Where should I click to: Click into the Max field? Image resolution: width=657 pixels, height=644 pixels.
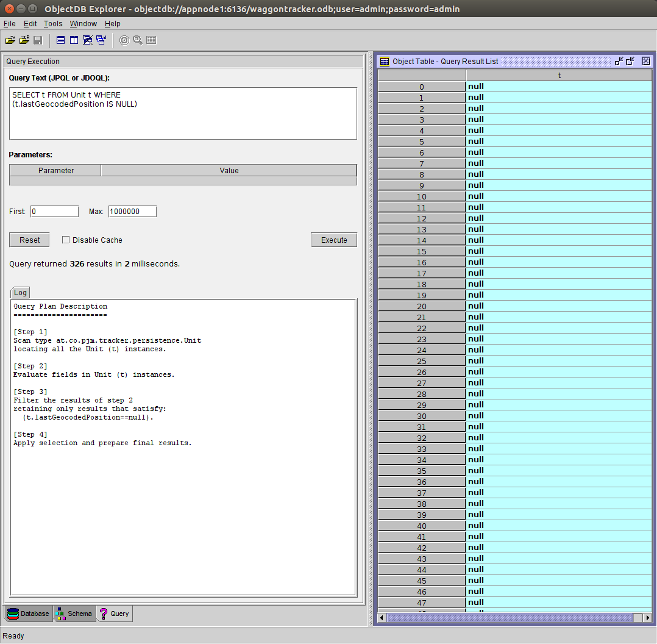[x=132, y=211]
